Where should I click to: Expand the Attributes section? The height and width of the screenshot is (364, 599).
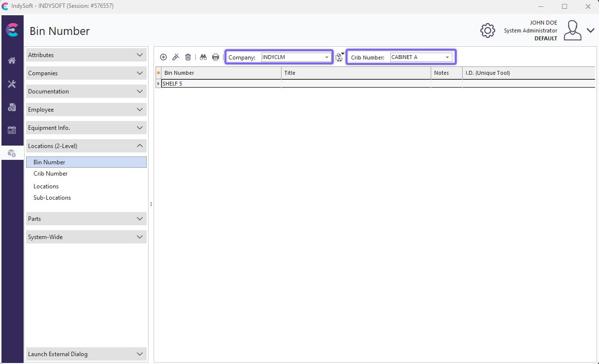pos(140,55)
